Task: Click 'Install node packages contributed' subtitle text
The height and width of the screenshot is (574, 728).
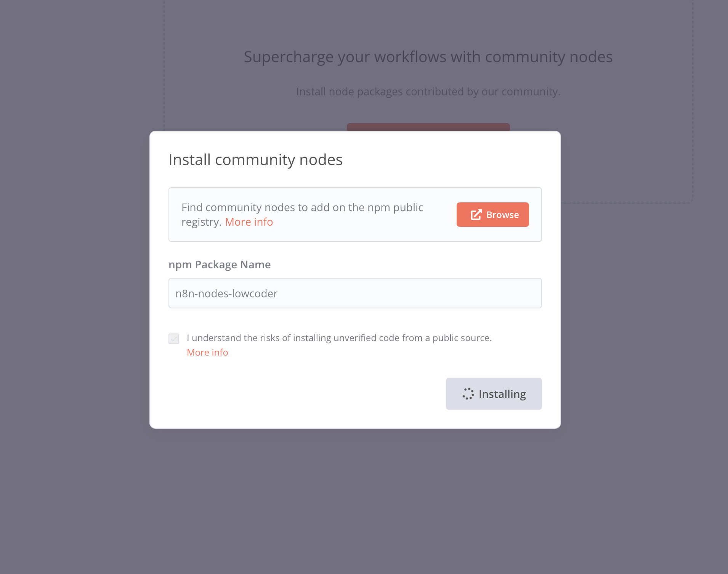Action: click(428, 91)
